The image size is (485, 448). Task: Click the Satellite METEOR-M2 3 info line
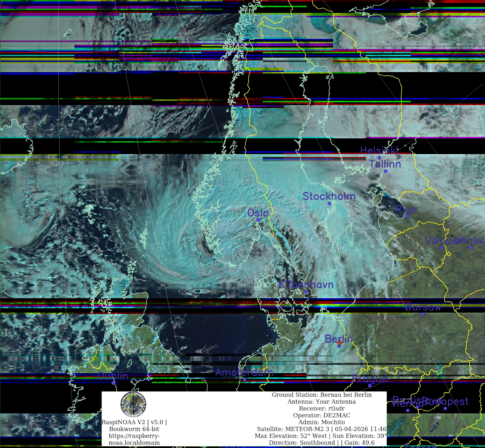coord(321,429)
